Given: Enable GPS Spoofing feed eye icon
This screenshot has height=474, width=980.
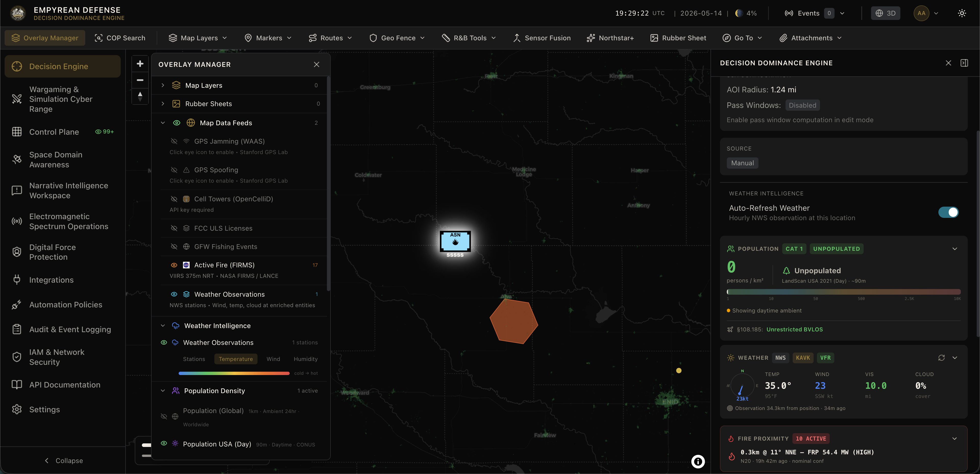Looking at the screenshot, I should click(x=174, y=170).
